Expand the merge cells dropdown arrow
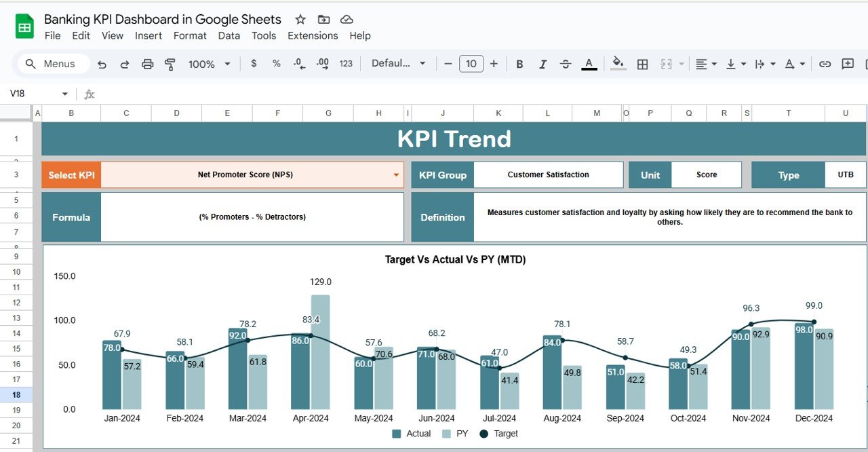Screen dimensions: 868x452 681,64
